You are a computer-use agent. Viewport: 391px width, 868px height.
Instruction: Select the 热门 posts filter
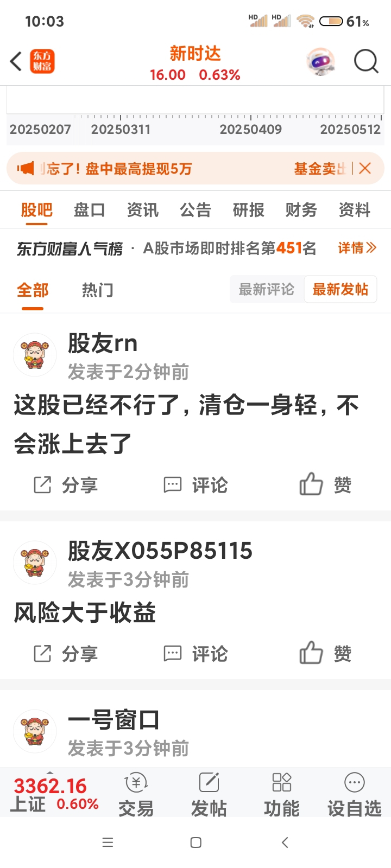click(98, 290)
